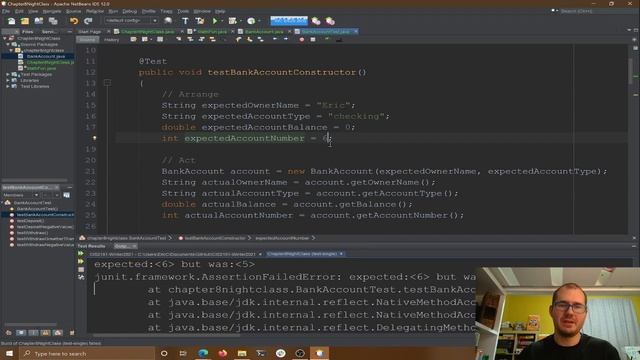Click the taskbar search box
This screenshot has height=360, width=640.
[87, 353]
